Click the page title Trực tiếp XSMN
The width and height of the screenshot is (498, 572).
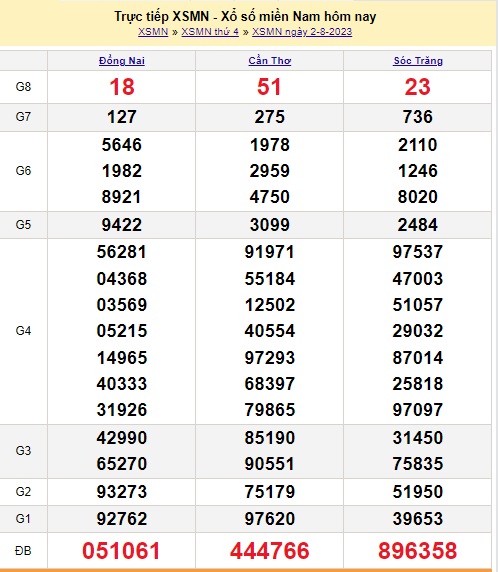162,17
